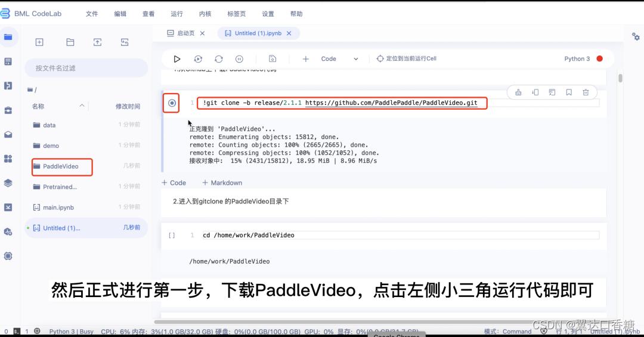Image resolution: width=644 pixels, height=337 pixels.
Task: Click status bar terminal icon
Action: (17, 331)
